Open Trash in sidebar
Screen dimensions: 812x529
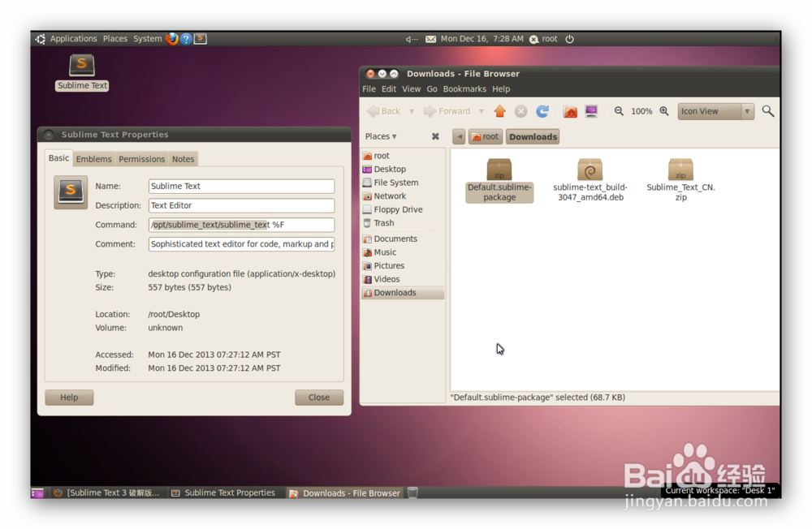pyautogui.click(x=403, y=223)
